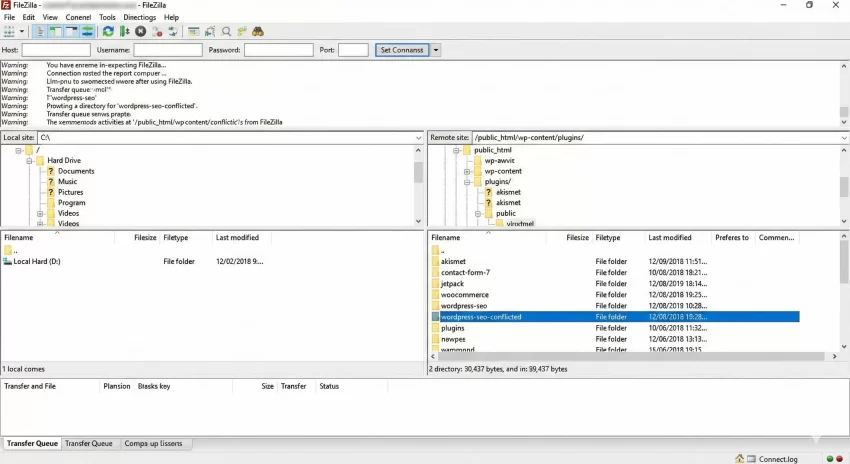Open the Site Manager dropdown arrow
The width and height of the screenshot is (850, 464).
(x=22, y=31)
